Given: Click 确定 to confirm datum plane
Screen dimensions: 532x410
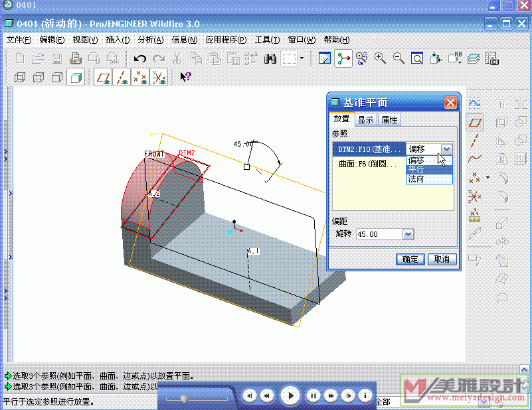Looking at the screenshot, I should 410,259.
